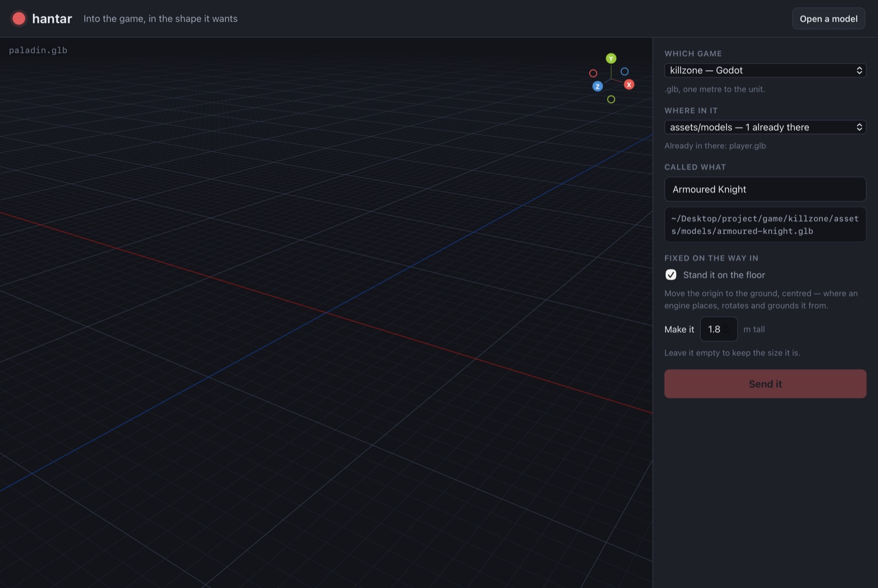Click the 'Leave it empty to keep the size' hint

pyautogui.click(x=732, y=353)
